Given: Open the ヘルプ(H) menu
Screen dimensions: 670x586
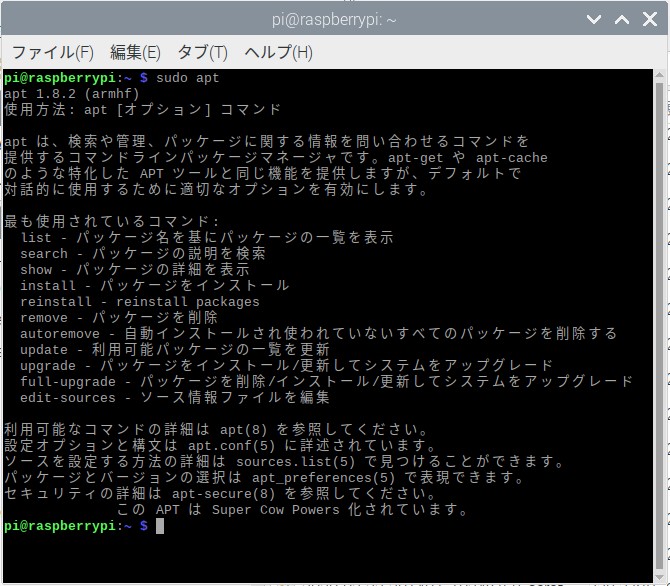Looking at the screenshot, I should [278, 53].
